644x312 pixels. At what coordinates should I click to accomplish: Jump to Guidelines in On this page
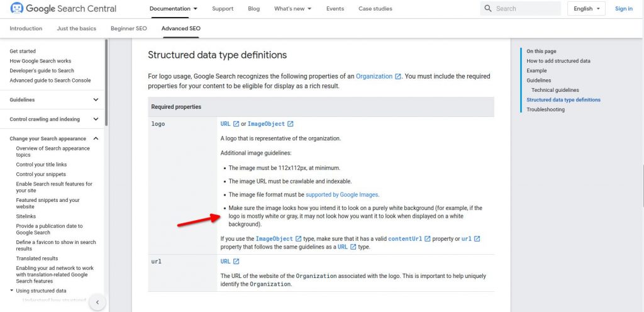[x=539, y=81]
